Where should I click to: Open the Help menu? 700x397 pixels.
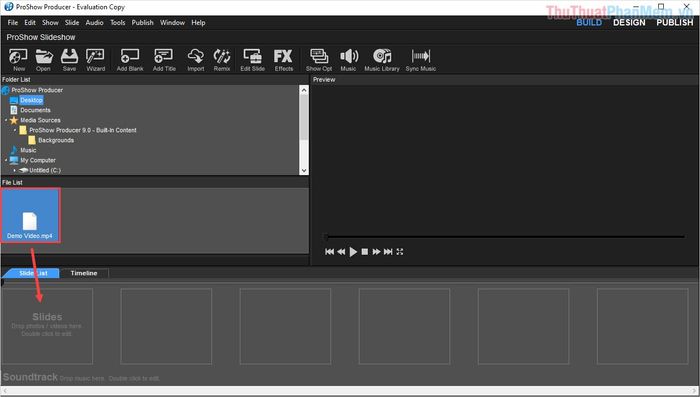tap(198, 22)
